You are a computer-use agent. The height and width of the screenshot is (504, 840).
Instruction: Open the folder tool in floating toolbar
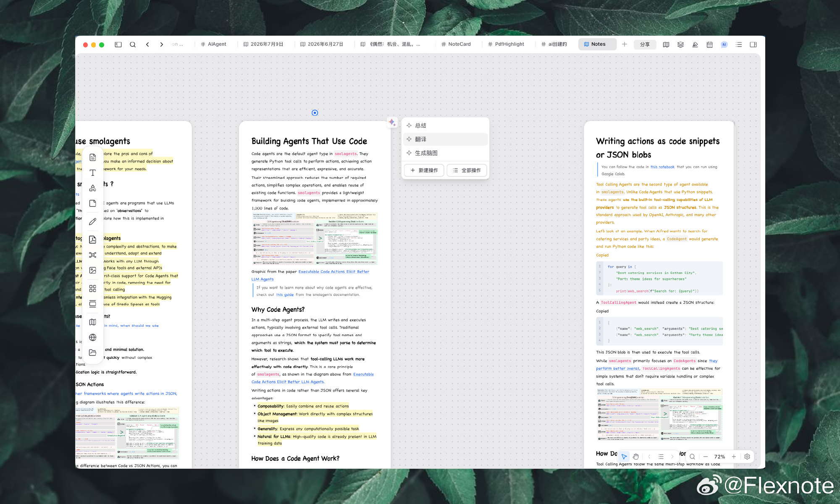pos(93,353)
